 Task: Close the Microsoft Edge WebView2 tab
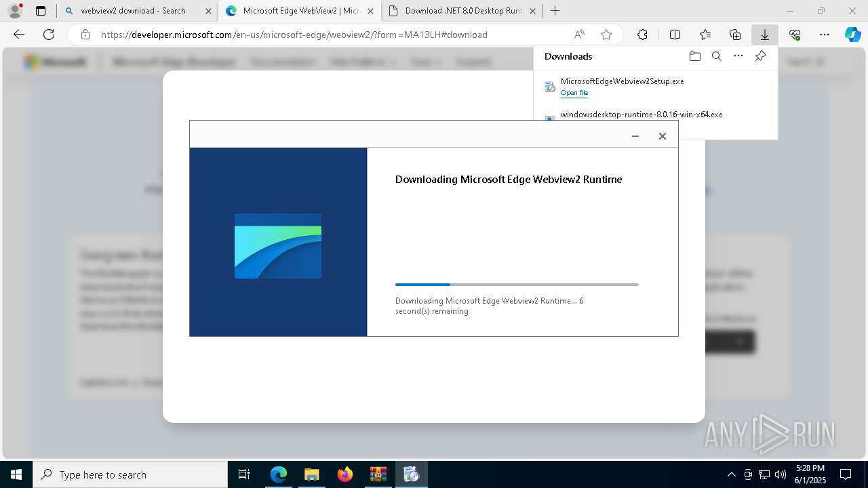(371, 11)
